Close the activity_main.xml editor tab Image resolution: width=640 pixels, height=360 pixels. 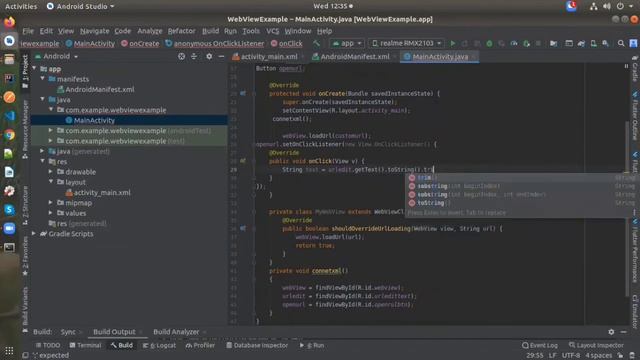tap(302, 57)
